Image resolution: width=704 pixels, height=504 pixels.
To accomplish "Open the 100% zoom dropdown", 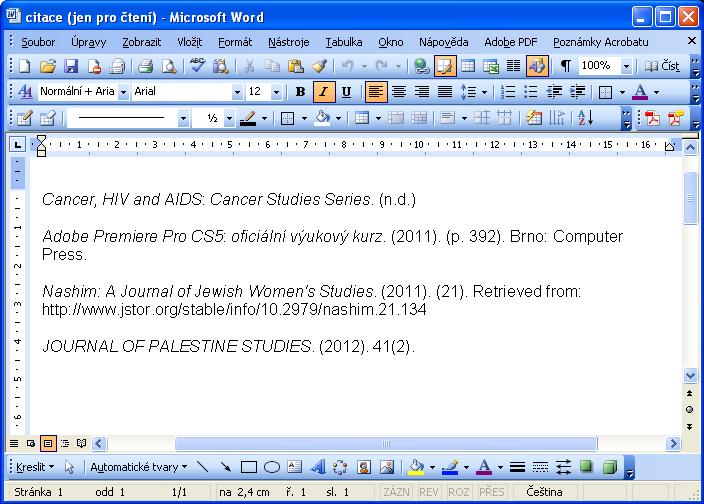I will [x=626, y=66].
